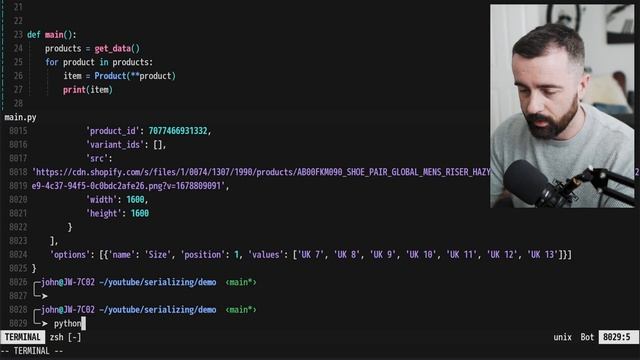Click 'for product in products:' line
Image resolution: width=640 pixels, height=360 pixels.
point(99,62)
